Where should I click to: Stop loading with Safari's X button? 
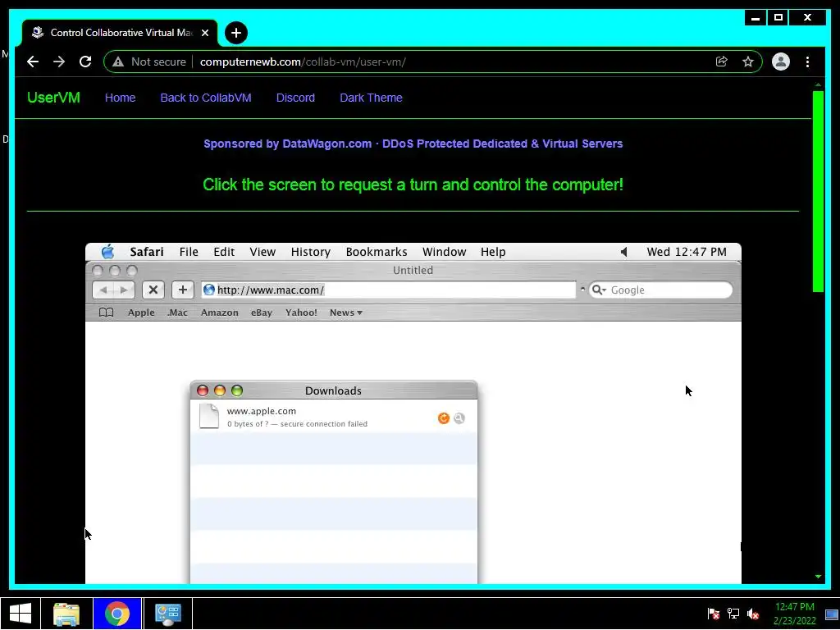(x=153, y=290)
